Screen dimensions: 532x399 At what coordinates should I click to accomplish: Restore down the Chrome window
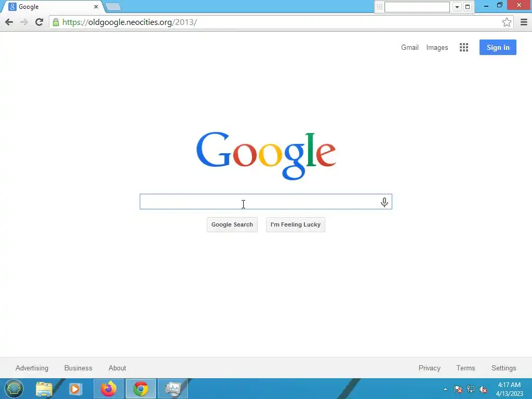tap(499, 5)
